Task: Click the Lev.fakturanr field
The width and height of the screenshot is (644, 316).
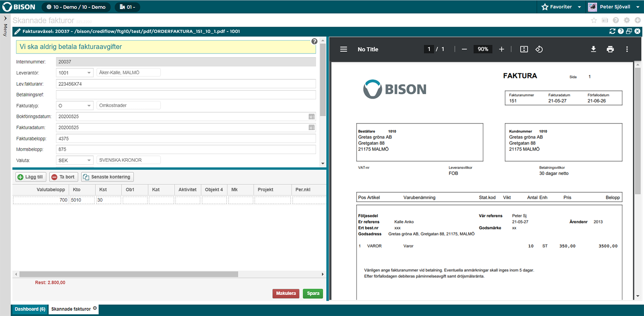Action: click(186, 84)
